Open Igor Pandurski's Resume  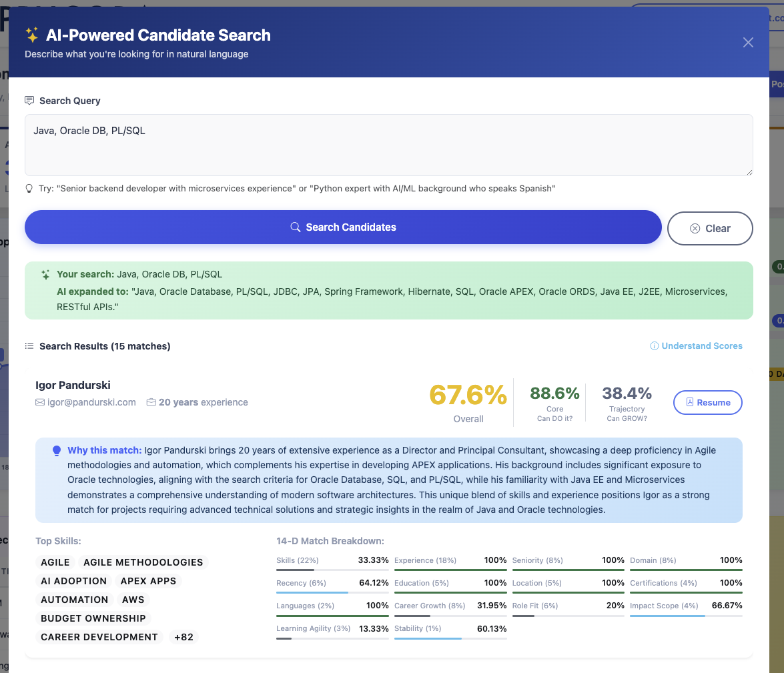pos(707,402)
